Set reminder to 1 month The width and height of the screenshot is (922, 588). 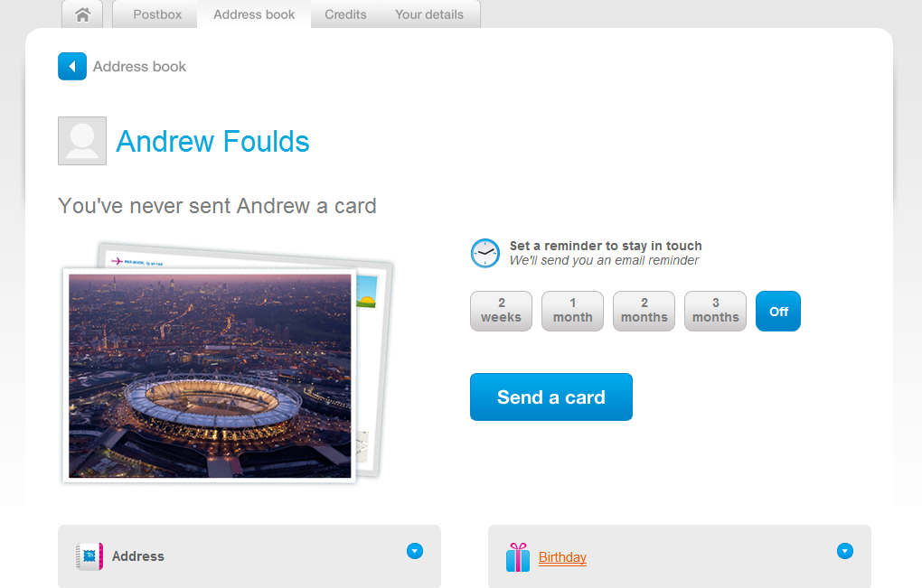tap(573, 311)
